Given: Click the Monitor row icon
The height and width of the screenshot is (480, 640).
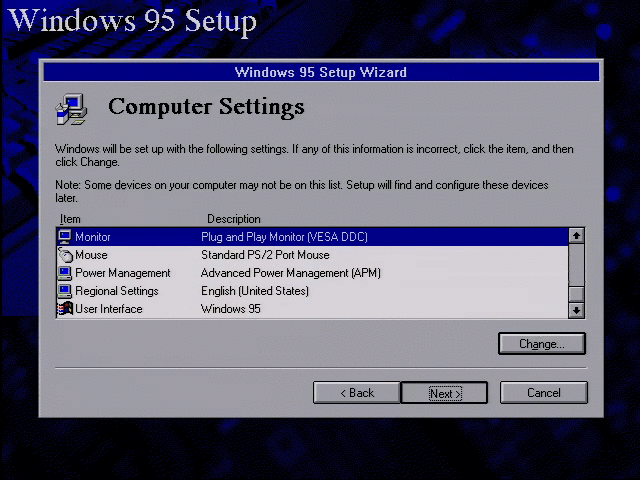Looking at the screenshot, I should (x=65, y=237).
